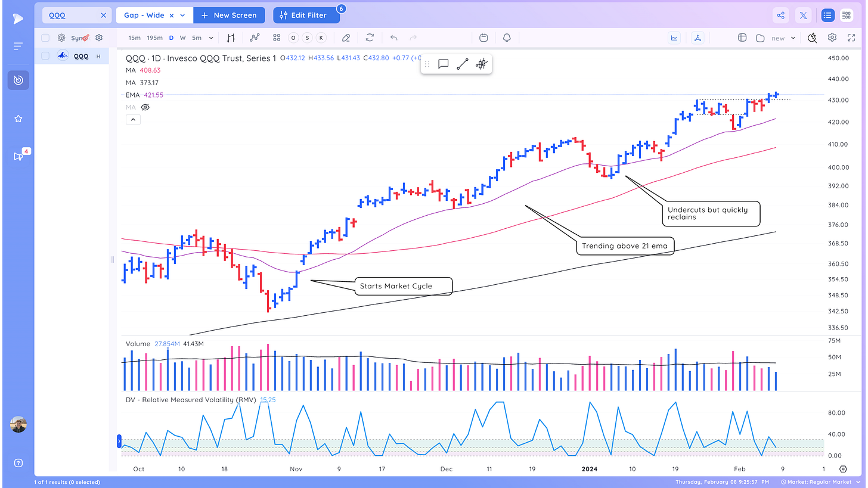Select the 195m timeframe

154,38
